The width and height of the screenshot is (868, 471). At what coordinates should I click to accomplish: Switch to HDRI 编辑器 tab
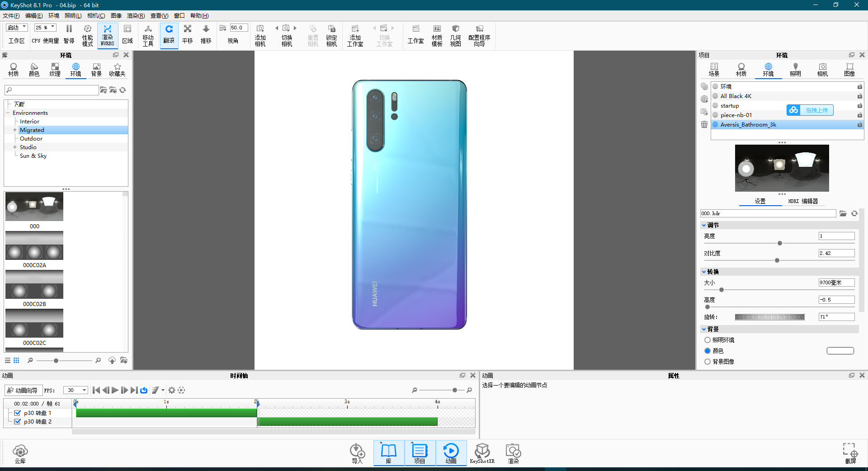803,201
